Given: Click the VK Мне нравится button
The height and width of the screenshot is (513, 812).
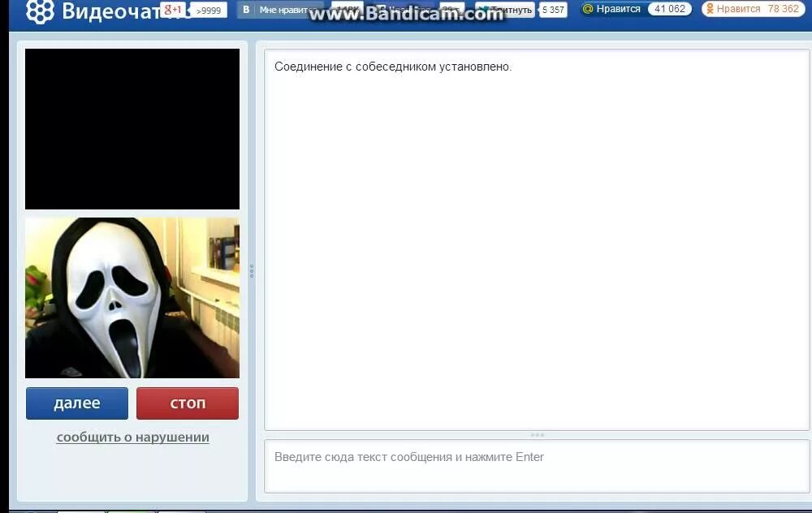Looking at the screenshot, I should (279, 10).
